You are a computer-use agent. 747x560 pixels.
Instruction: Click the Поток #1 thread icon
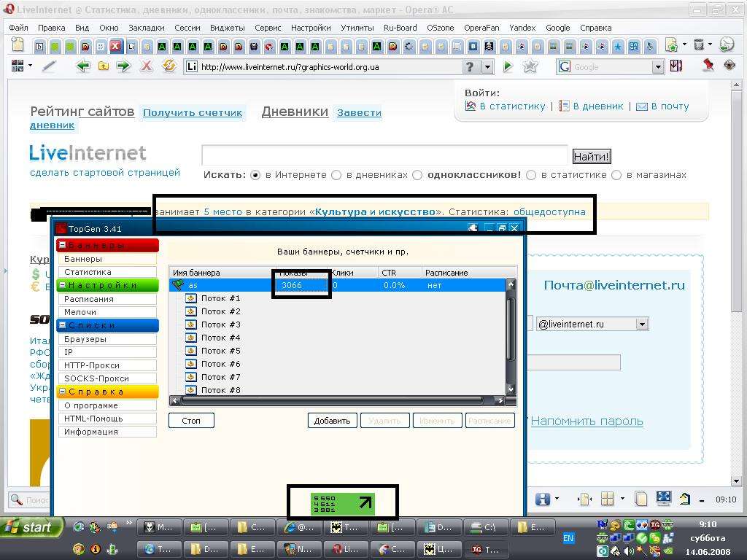191,298
